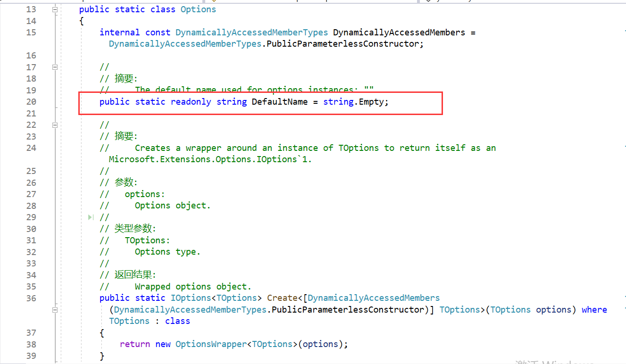Viewport: 626px width, 364px height.
Task: Click the 'Options type.' comment on line 32
Action: tap(167, 252)
